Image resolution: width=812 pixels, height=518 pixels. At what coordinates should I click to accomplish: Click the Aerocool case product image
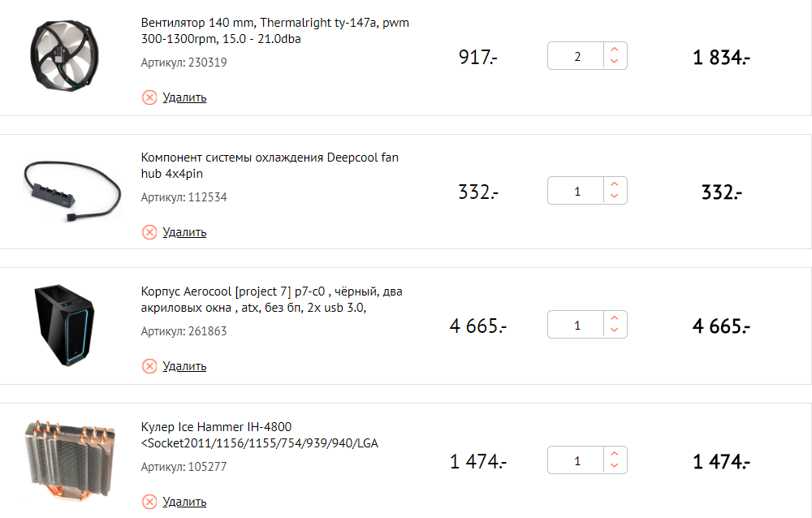coord(63,326)
